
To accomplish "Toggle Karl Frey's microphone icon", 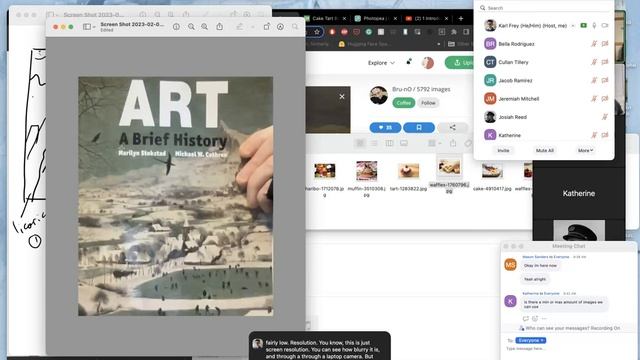I will click(594, 25).
